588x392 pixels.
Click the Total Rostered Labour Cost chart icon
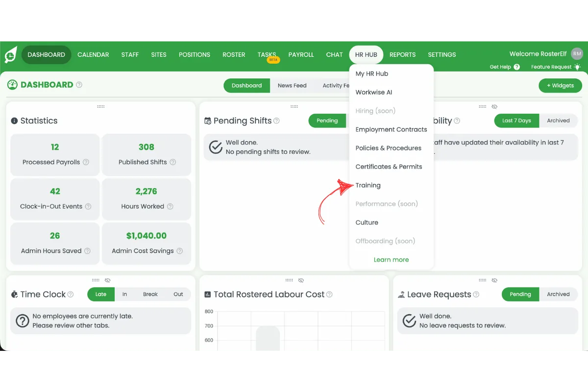(x=208, y=294)
